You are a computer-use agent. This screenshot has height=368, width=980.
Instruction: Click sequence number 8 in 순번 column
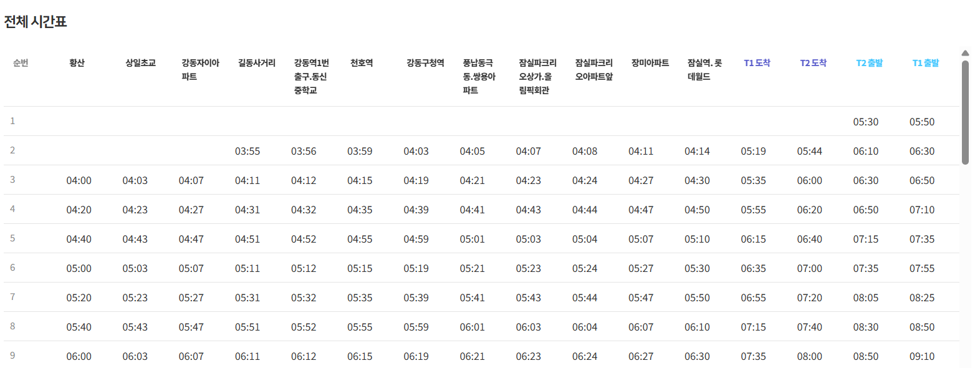12,326
